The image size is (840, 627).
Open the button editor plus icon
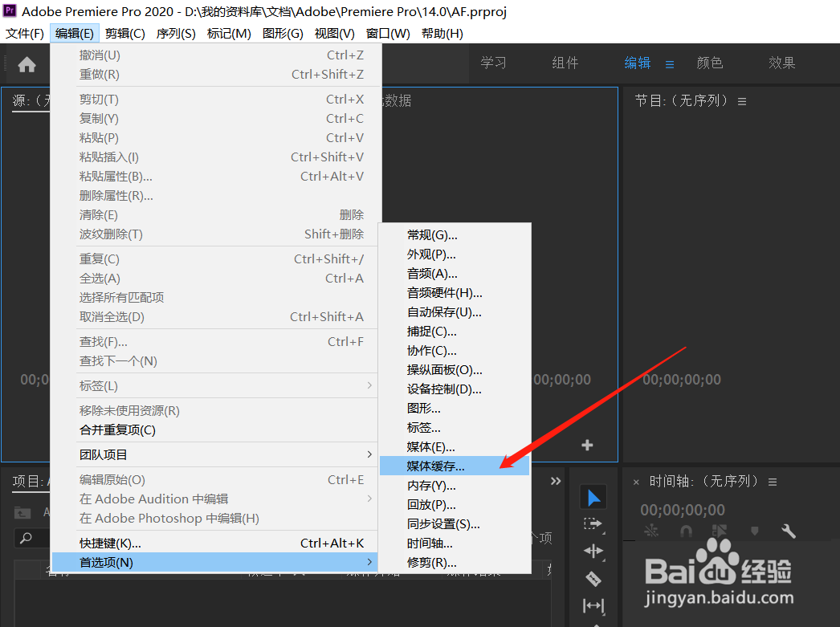coord(587,445)
